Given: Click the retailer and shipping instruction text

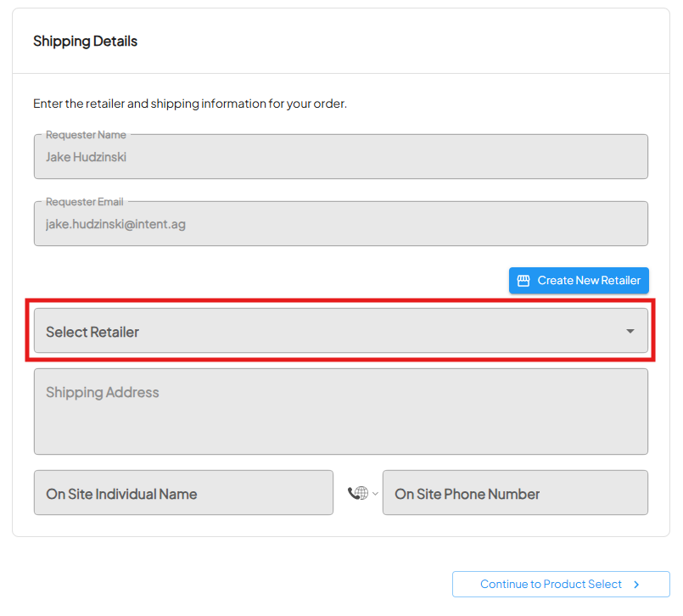Looking at the screenshot, I should [x=190, y=104].
